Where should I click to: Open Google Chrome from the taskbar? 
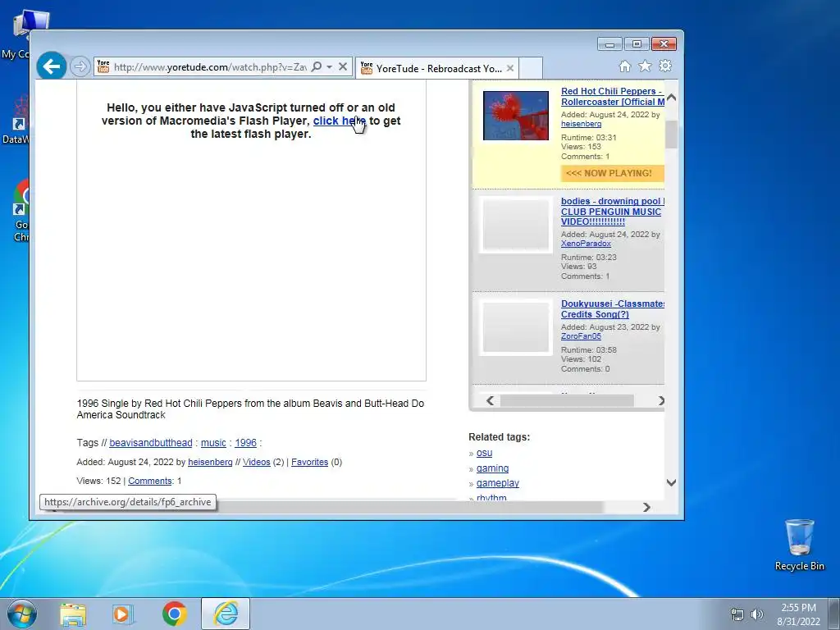coord(175,614)
